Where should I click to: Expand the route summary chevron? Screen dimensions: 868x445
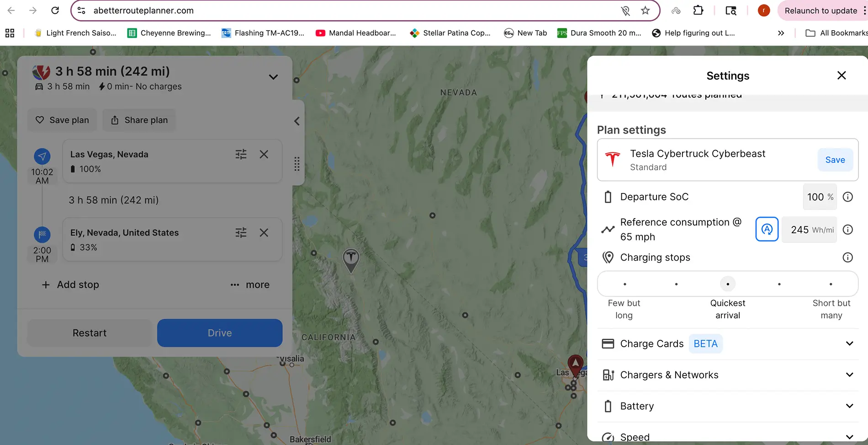273,77
